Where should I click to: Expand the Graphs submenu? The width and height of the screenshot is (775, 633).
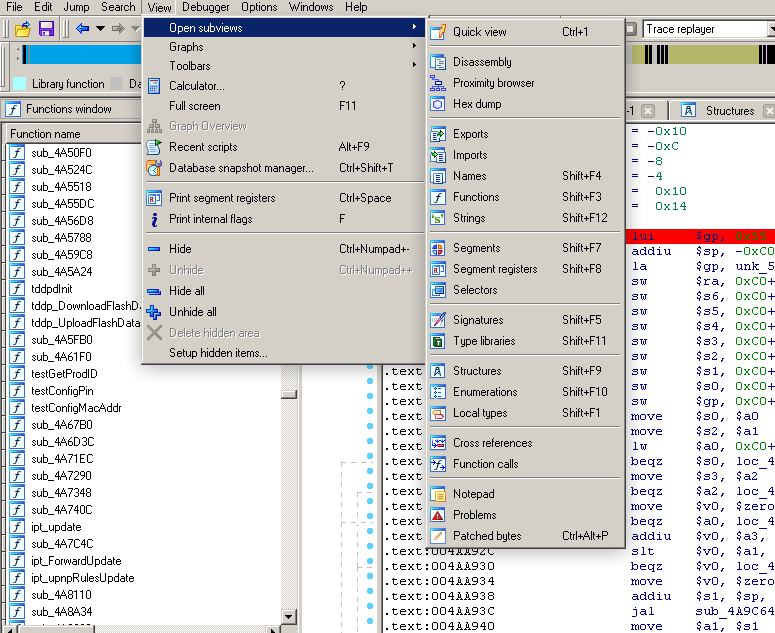(284, 47)
